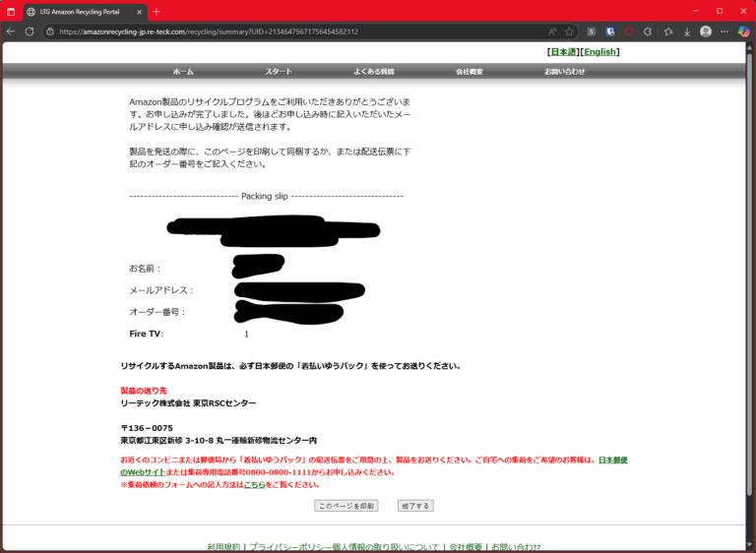Click the Fire TV label
Viewport: 756px width, 553px height.
point(146,334)
